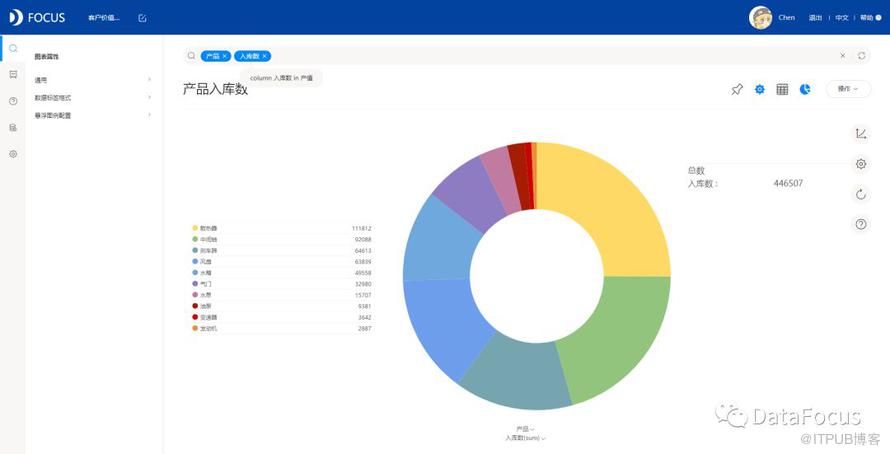This screenshot has height=454, width=890.
Task: Select the pie chart type icon
Action: (805, 89)
